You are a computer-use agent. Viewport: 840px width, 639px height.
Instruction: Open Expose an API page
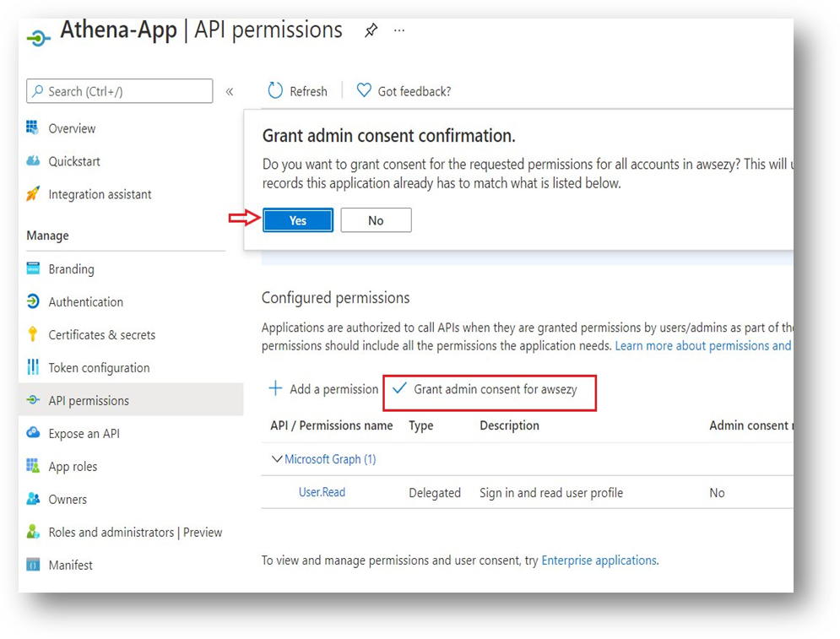[84, 433]
